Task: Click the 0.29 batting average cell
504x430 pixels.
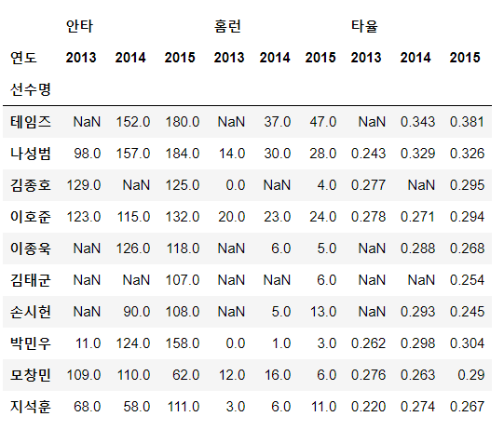Action: (471, 375)
